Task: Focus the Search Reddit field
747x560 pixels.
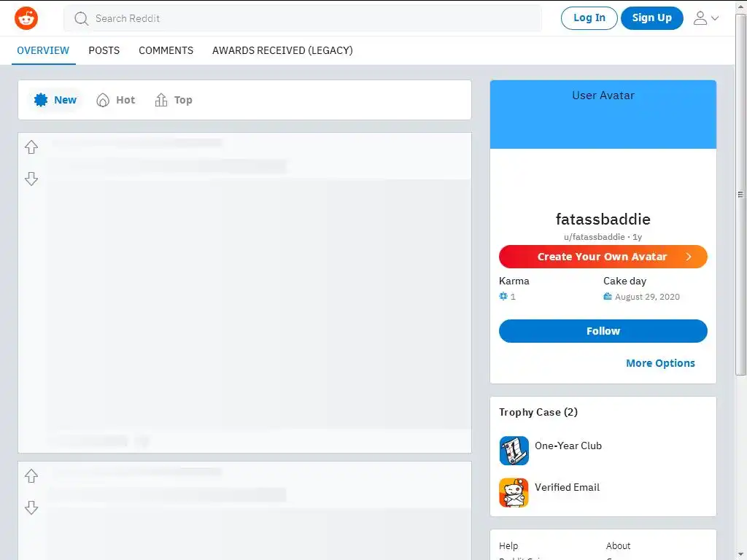Action: tap(303, 18)
